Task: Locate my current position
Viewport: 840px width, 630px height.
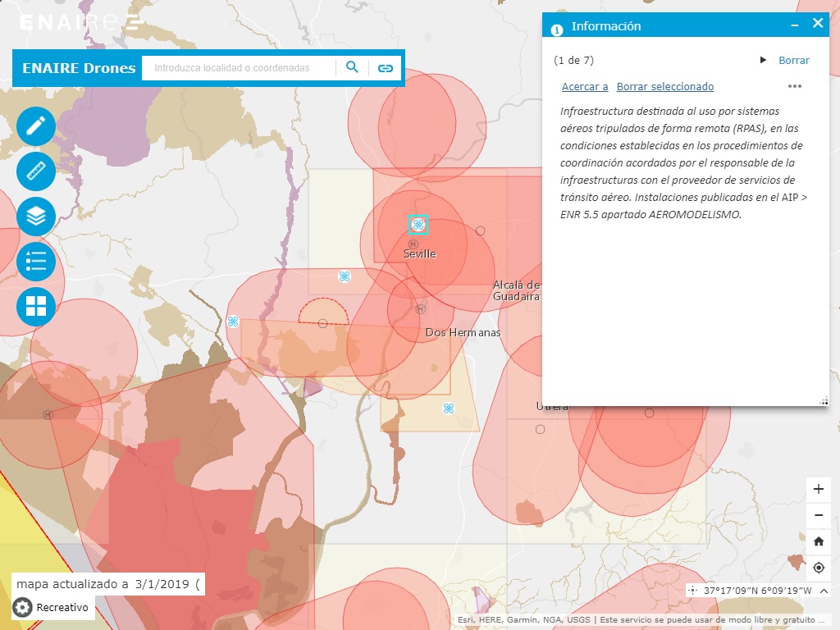Action: click(818, 568)
